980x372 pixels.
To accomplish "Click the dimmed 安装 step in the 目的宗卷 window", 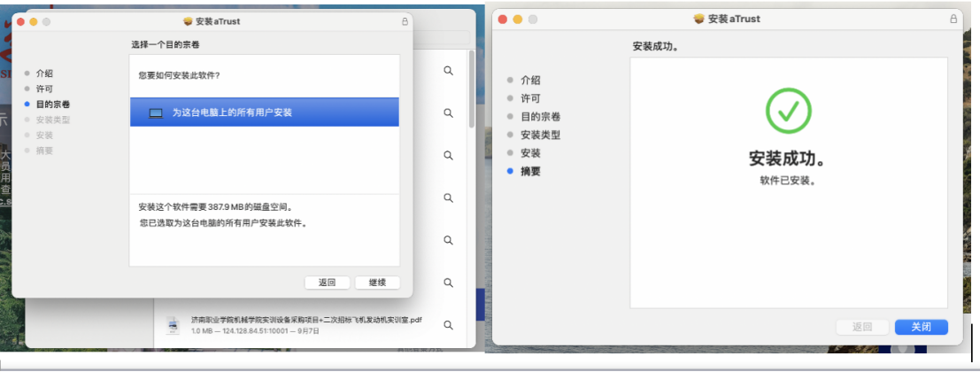I will (x=44, y=135).
